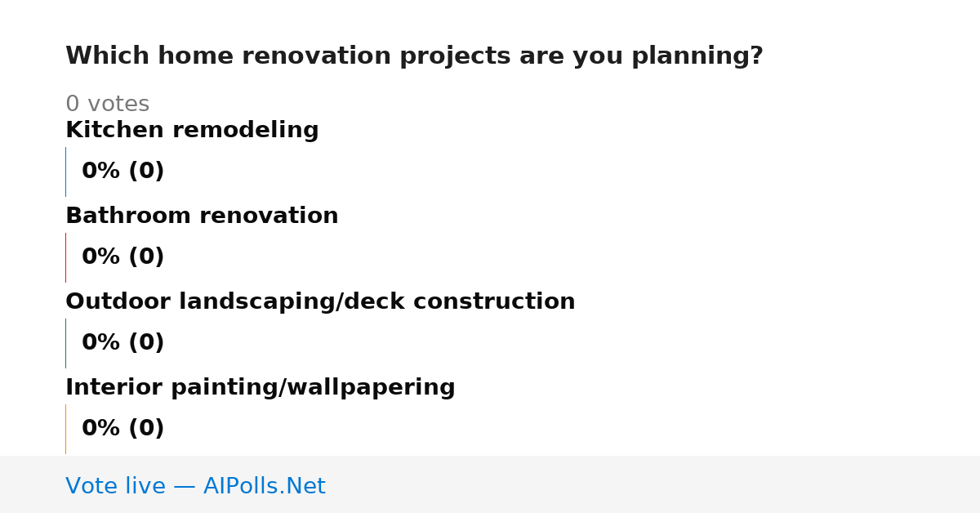Viewport: 980px width, 513px height.
Task: Click the blue bar for Kitchen remodeling
Action: [65, 172]
